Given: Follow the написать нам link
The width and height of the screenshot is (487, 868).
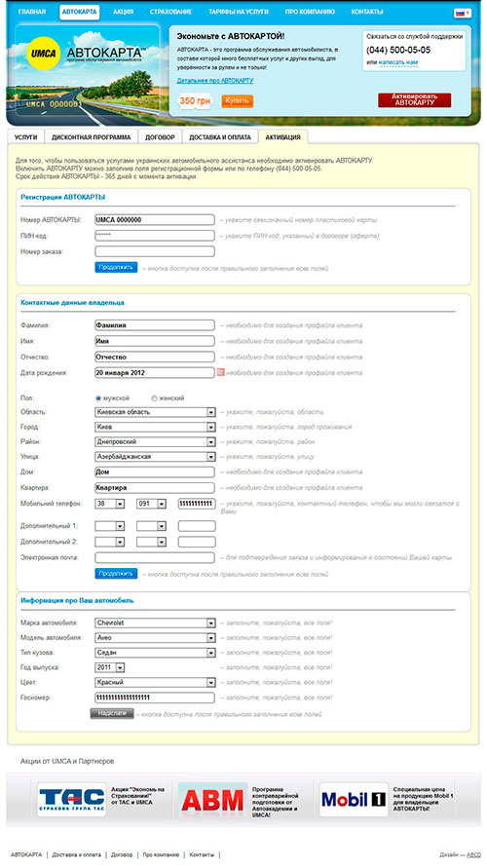Looking at the screenshot, I should pos(398,62).
